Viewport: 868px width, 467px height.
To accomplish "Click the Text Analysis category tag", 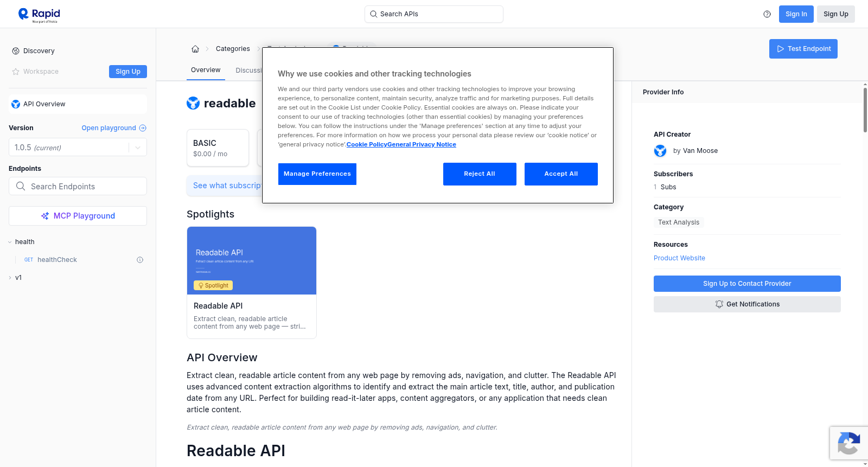I will click(679, 222).
